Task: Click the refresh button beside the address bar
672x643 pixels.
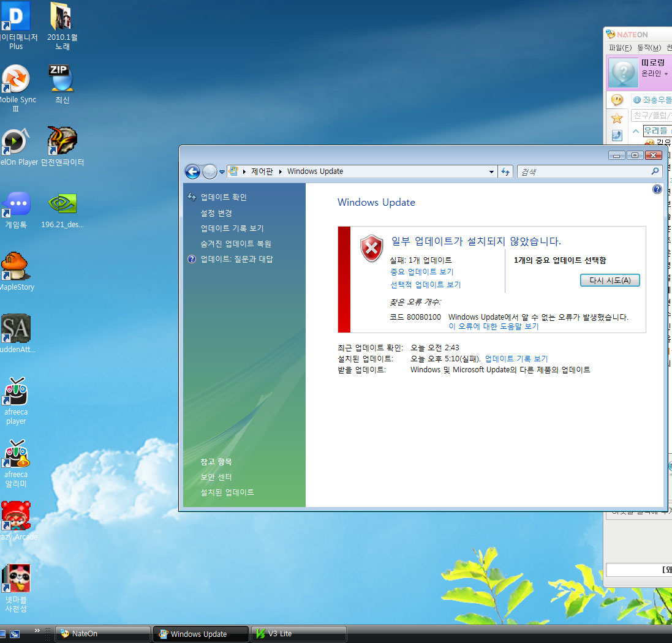Action: [x=506, y=172]
